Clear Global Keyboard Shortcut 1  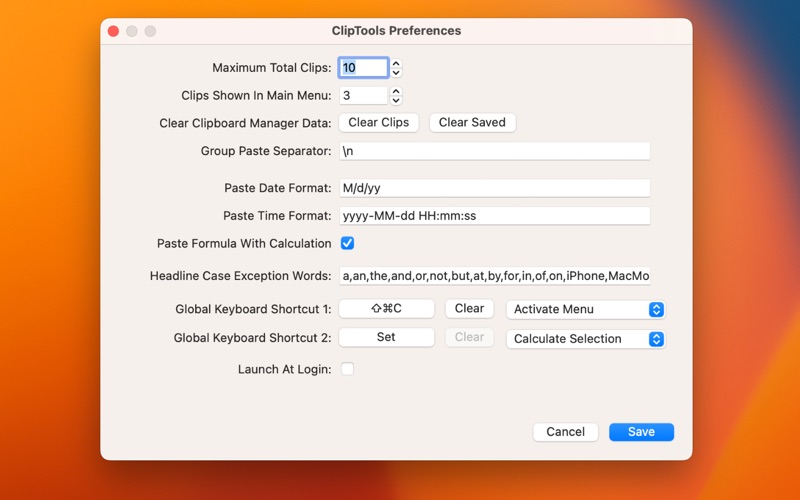point(469,309)
